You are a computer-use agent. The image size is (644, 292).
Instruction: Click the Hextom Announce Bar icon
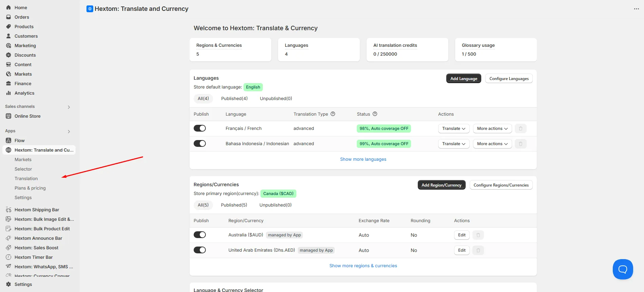[x=8, y=238]
